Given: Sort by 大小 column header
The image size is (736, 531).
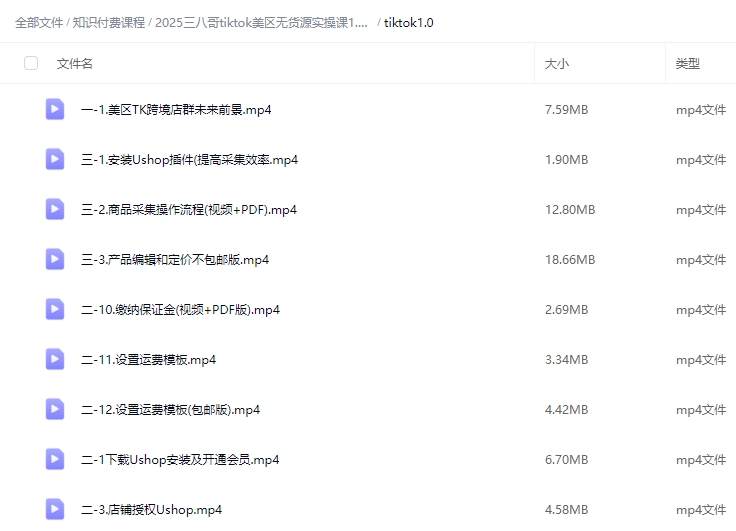Looking at the screenshot, I should pyautogui.click(x=557, y=63).
